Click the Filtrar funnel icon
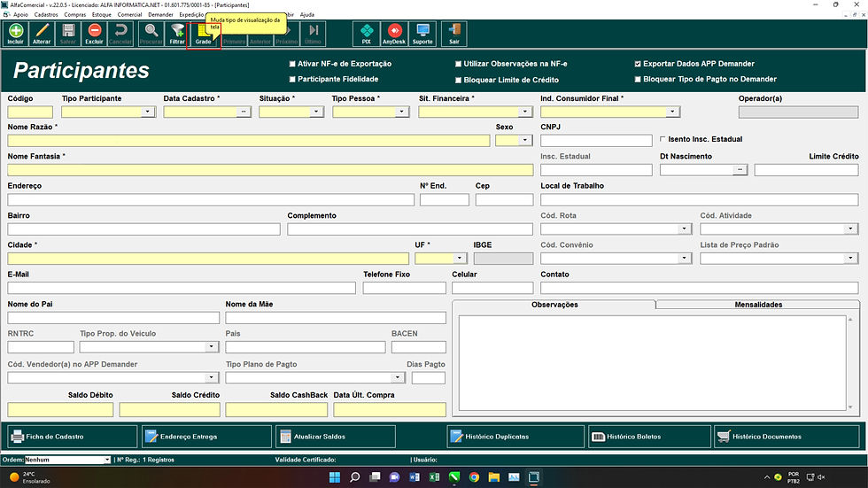This screenshot has height=488, width=868. [177, 34]
